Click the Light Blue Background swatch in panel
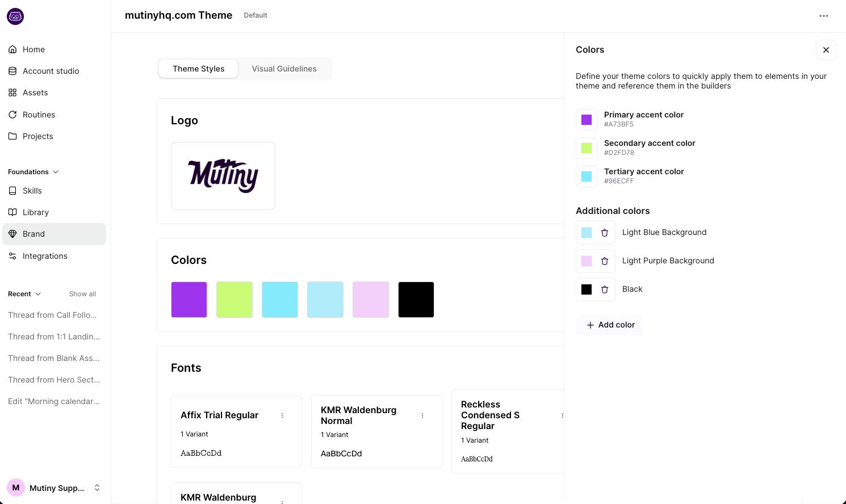 [x=587, y=233]
